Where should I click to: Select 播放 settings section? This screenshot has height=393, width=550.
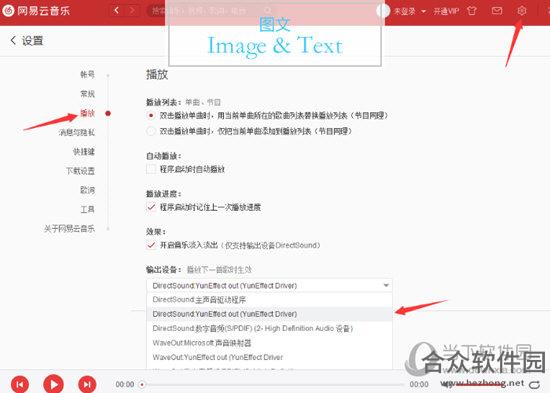pyautogui.click(x=87, y=113)
